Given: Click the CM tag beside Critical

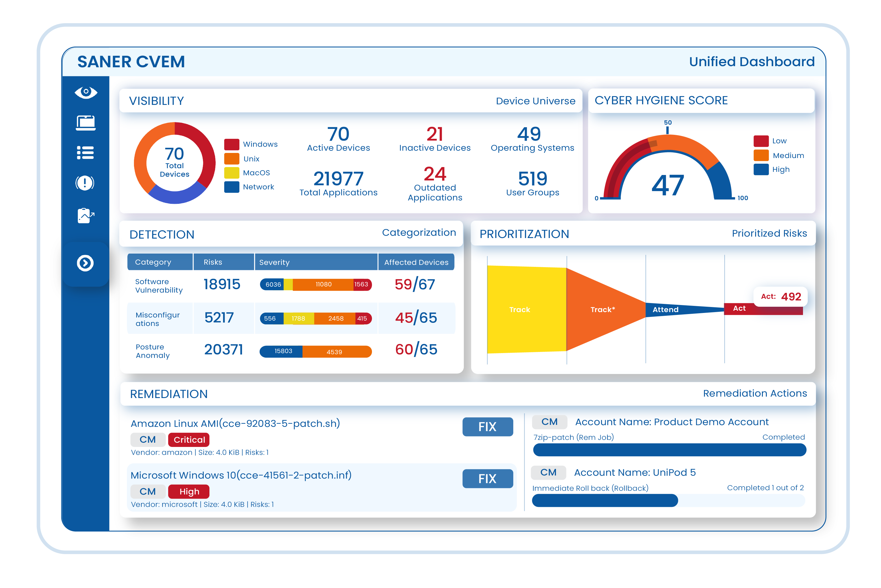Looking at the screenshot, I should (x=148, y=440).
